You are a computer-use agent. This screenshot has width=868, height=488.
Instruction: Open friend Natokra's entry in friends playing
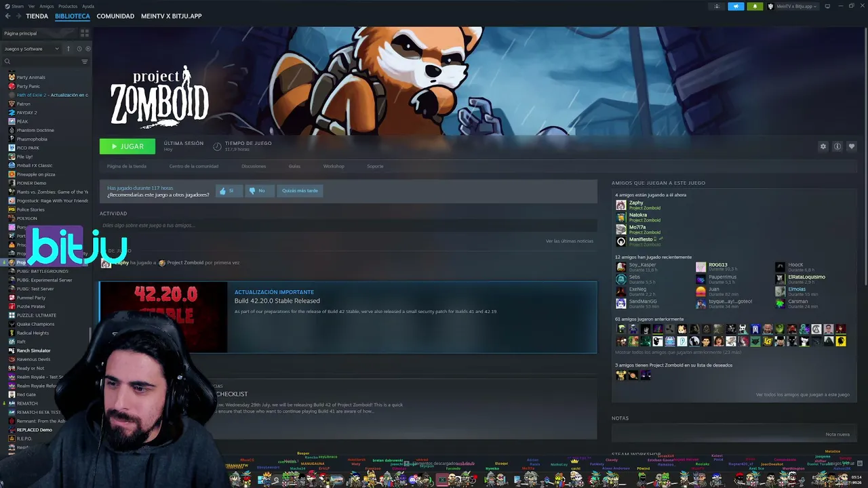coord(638,217)
